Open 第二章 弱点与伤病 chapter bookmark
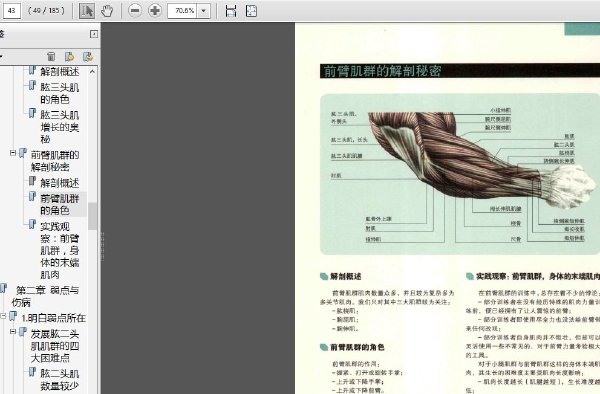The width and height of the screenshot is (600, 394). (x=45, y=296)
